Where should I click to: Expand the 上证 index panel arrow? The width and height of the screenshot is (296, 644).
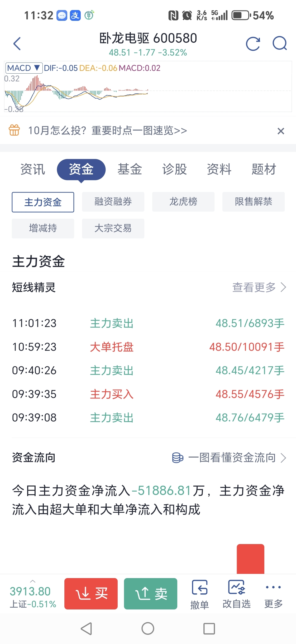point(33,581)
